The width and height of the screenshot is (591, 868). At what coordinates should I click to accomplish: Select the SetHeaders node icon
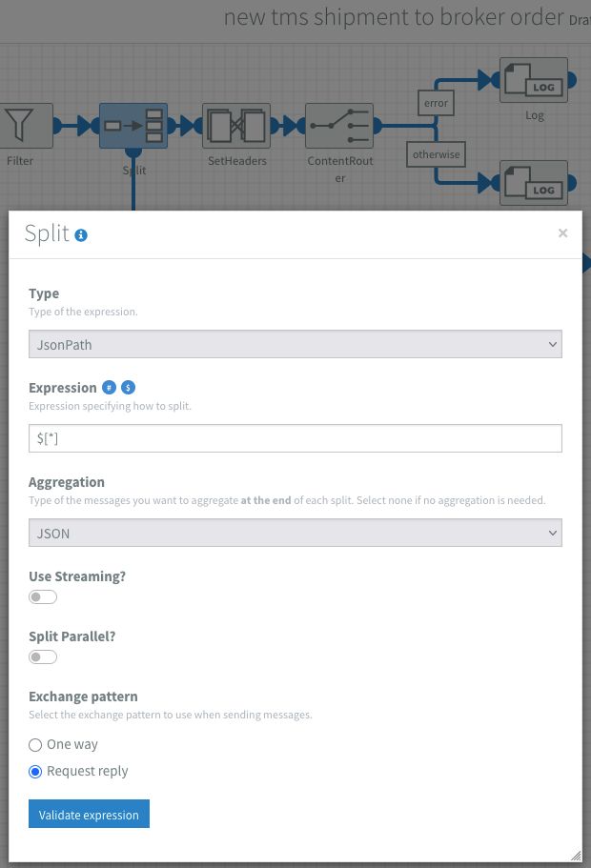(236, 126)
